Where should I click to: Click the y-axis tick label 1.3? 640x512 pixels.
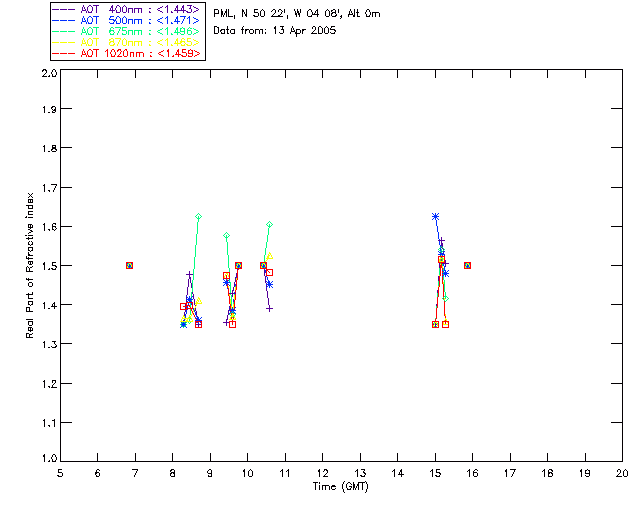(x=49, y=344)
